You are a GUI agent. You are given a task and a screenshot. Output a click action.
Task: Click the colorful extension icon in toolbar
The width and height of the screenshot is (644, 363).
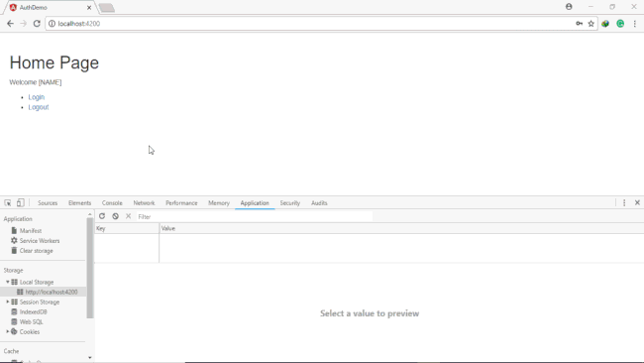(605, 24)
